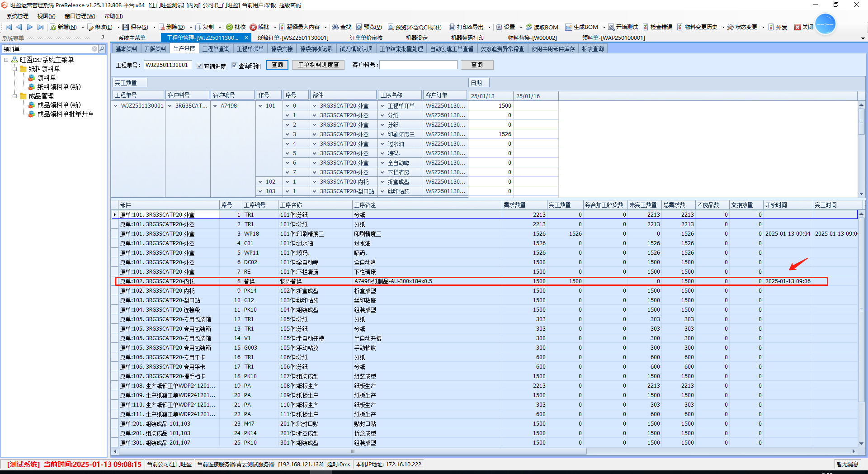Click the 物料变更历史 icon
The width and height of the screenshot is (868, 474).
pyautogui.click(x=680, y=27)
